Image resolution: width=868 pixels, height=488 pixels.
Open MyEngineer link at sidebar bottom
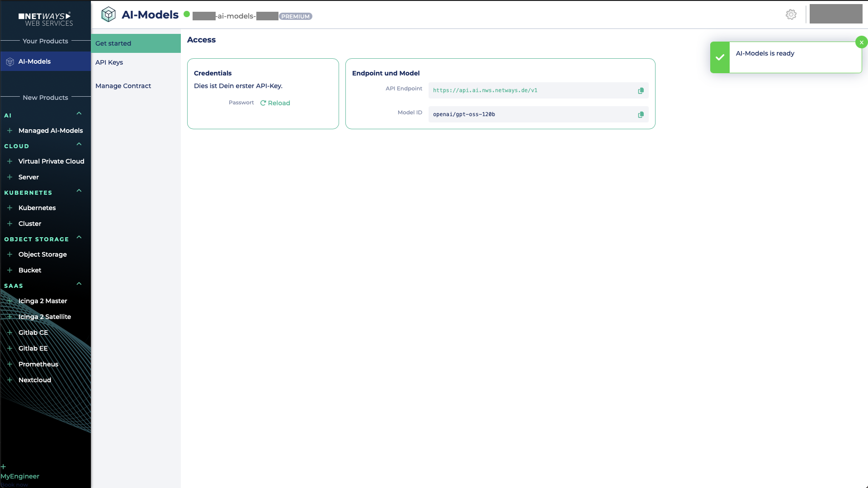[x=20, y=476]
